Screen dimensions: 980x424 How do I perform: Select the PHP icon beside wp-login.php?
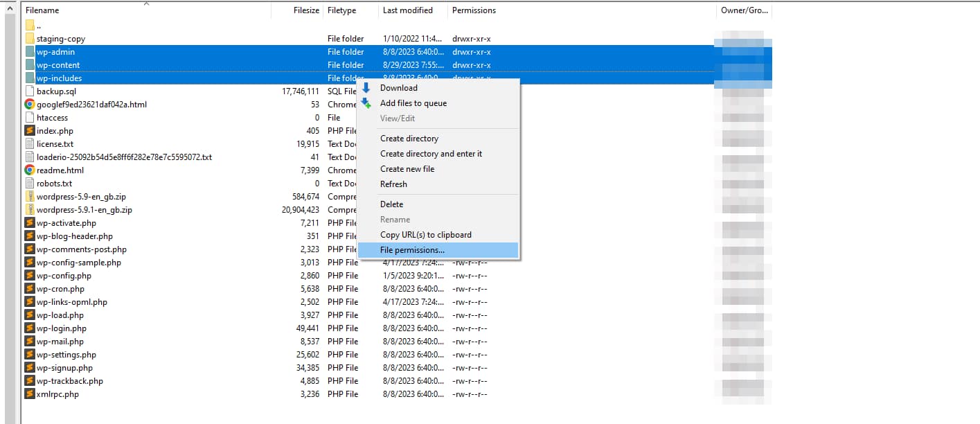[x=29, y=328]
